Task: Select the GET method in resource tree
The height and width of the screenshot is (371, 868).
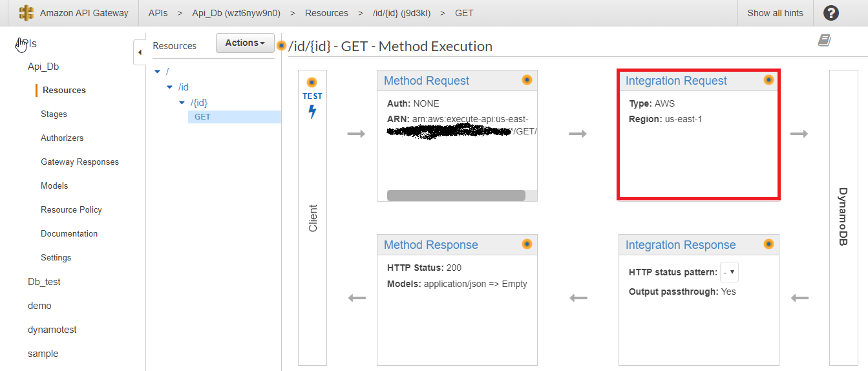Action: point(202,117)
